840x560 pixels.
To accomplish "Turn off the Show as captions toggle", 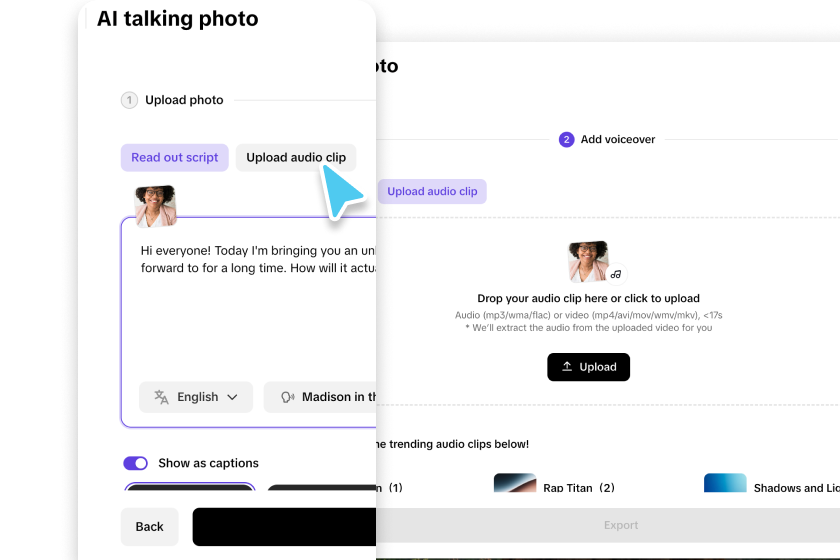I will [x=135, y=463].
